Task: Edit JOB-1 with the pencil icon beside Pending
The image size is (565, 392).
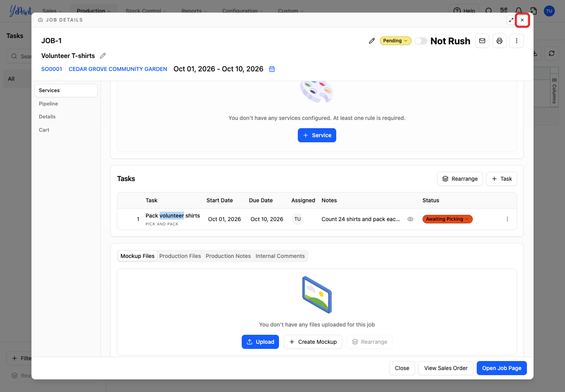Action: click(372, 41)
